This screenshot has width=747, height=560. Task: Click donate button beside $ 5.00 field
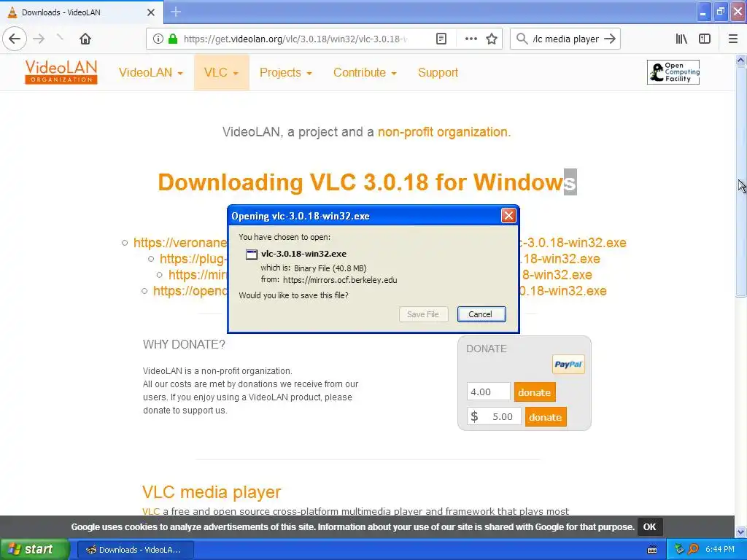coord(546,417)
